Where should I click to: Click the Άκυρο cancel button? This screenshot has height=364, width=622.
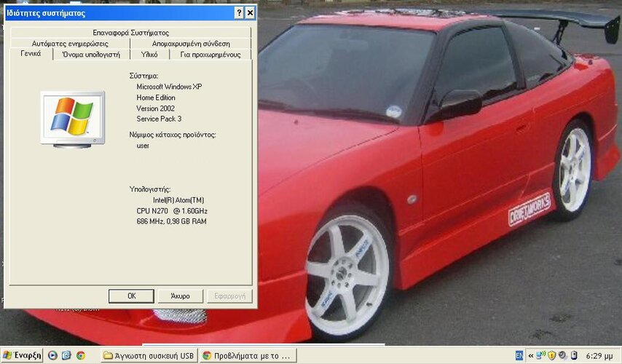(x=181, y=296)
